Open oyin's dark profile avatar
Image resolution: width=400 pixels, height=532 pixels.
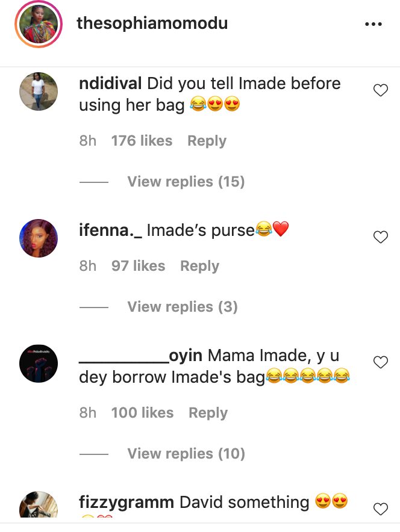tap(39, 363)
